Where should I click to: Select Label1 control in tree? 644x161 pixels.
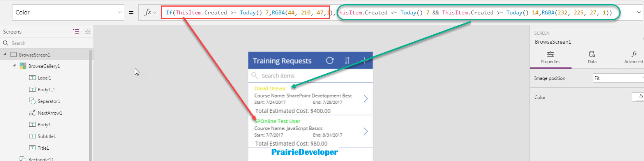coord(44,78)
